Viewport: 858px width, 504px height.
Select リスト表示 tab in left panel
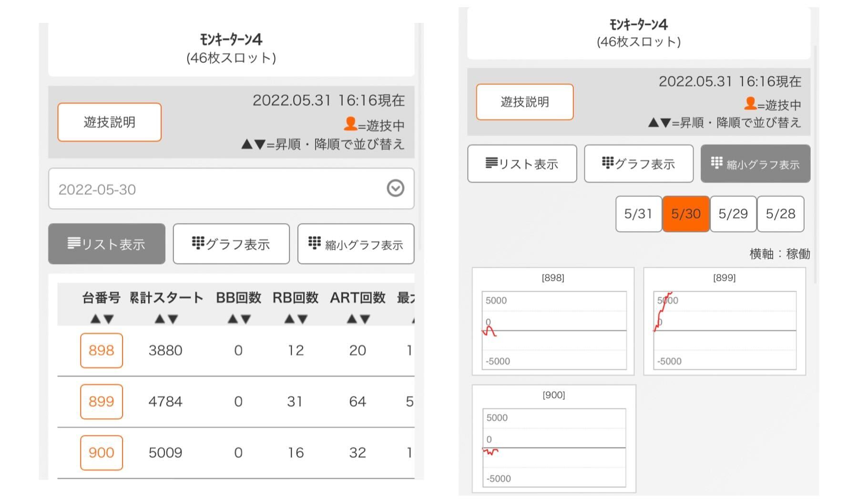[107, 244]
